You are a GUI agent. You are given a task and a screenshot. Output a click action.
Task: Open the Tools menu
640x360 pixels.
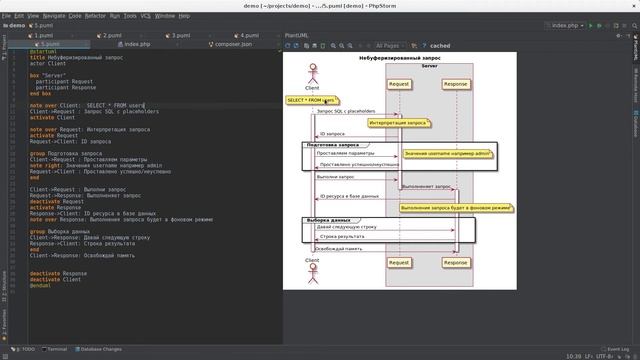tap(130, 16)
